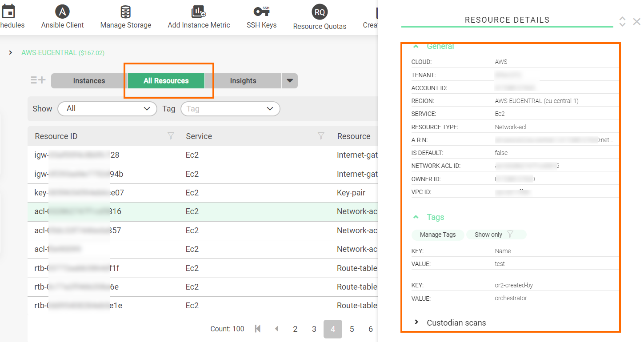Click the Add Instance Metric icon

tap(199, 12)
